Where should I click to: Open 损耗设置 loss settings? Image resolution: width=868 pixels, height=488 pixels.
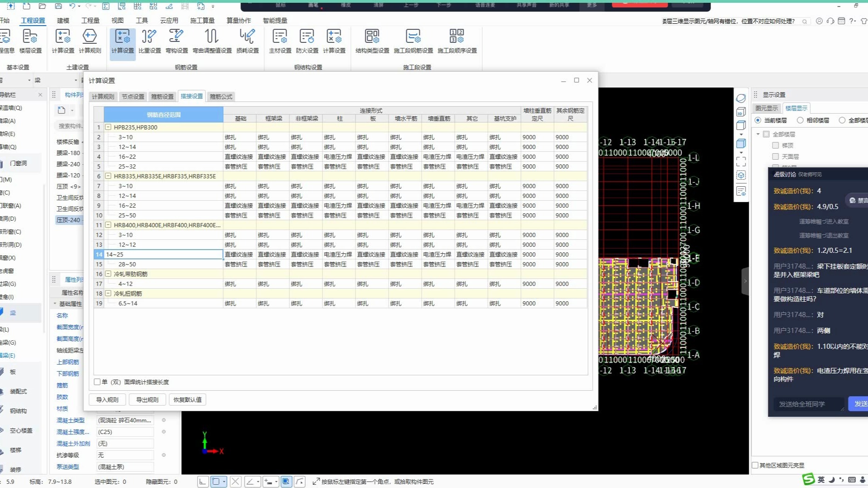coord(247,41)
